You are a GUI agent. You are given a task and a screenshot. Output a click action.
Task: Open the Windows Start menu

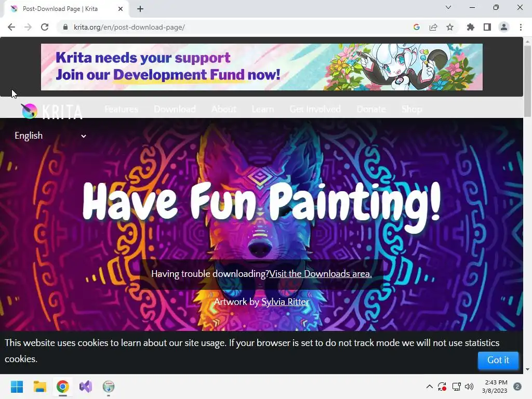pos(17,387)
